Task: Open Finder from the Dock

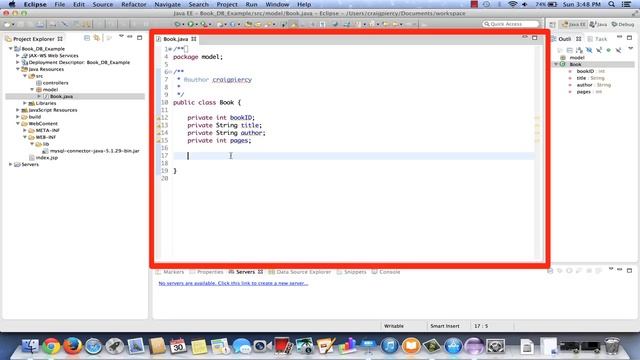Action: (30, 347)
